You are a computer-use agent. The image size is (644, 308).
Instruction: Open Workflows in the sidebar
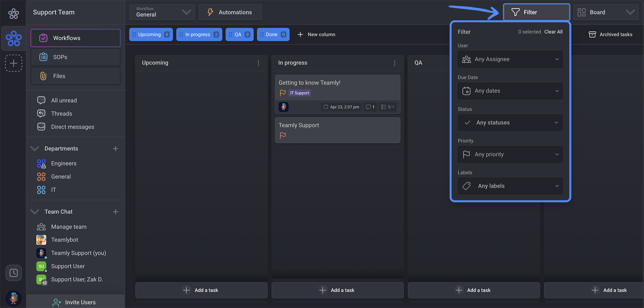click(x=75, y=38)
